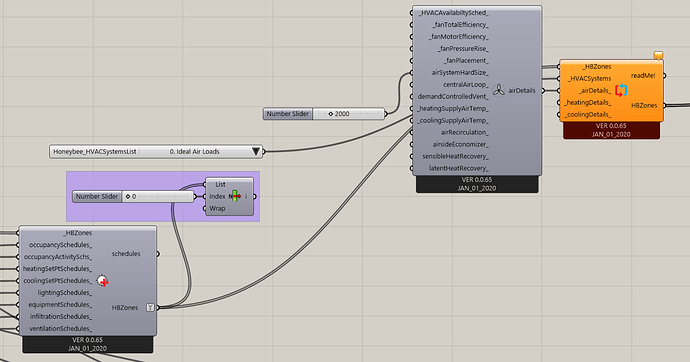Click the airRecirculation_ input
The height and width of the screenshot is (362, 690).
(x=465, y=132)
